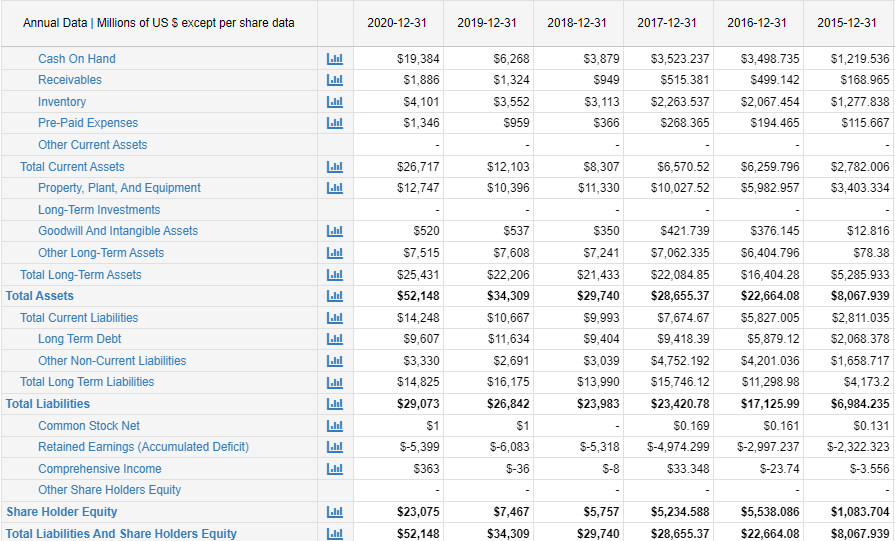Open the chart icon for Retained Earnings

coord(334,447)
